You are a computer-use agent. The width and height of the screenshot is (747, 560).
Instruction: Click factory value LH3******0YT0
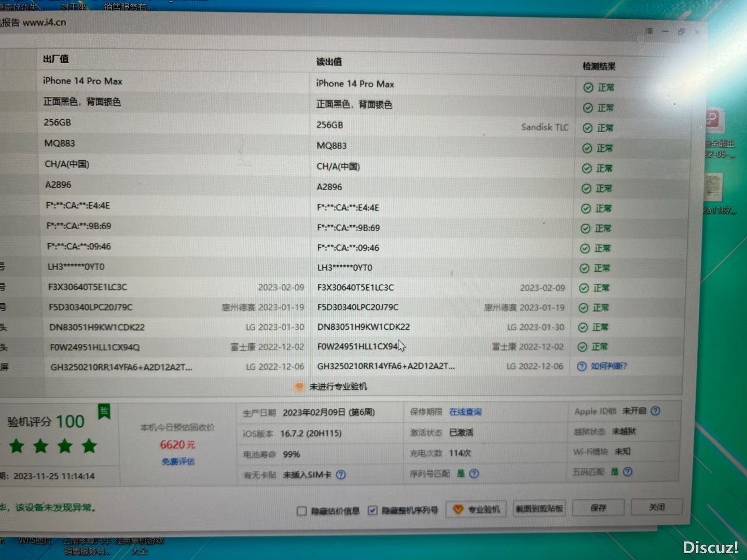(x=76, y=267)
